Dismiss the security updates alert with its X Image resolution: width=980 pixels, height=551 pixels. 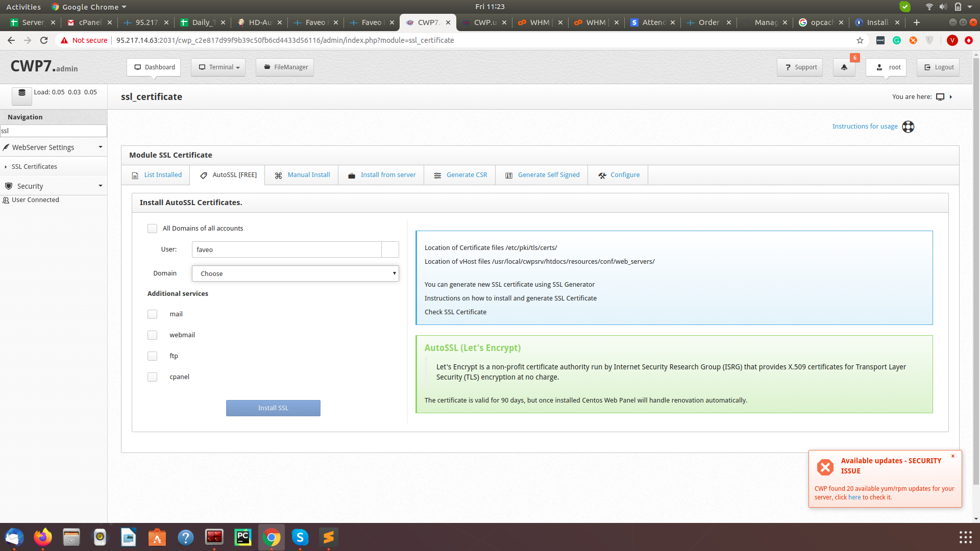point(952,456)
